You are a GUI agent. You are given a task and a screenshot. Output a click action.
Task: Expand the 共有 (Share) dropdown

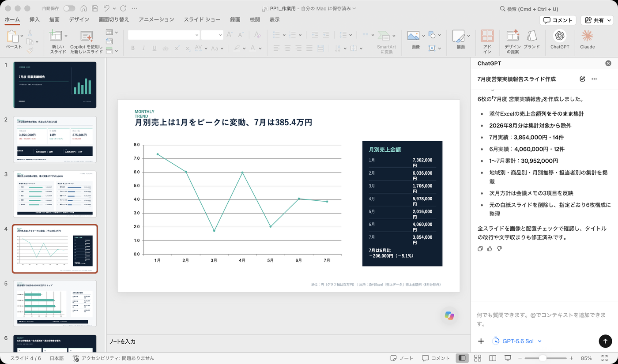[x=609, y=20]
